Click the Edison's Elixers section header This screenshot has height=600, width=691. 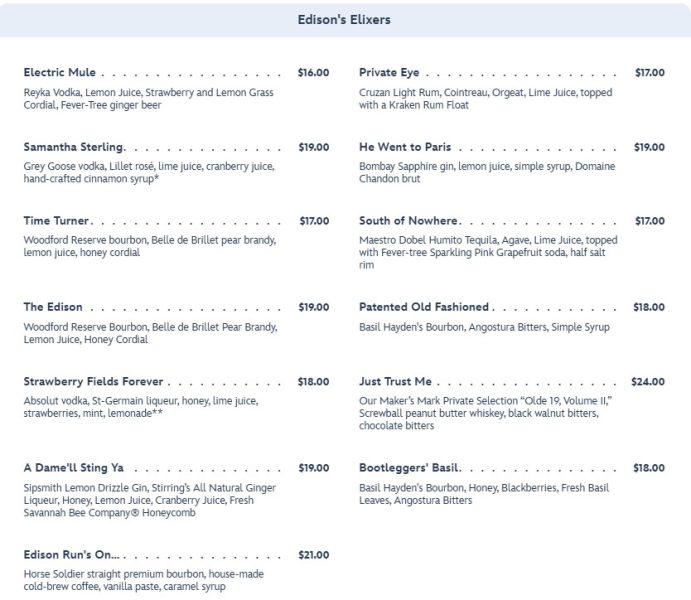point(344,19)
